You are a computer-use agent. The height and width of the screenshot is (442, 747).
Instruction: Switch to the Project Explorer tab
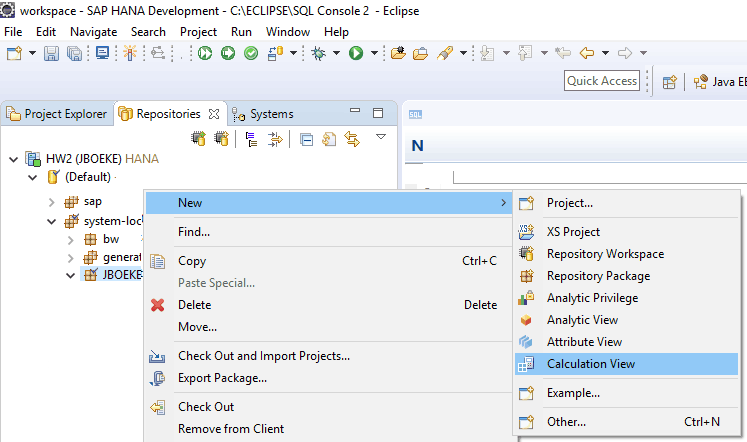[x=57, y=114]
